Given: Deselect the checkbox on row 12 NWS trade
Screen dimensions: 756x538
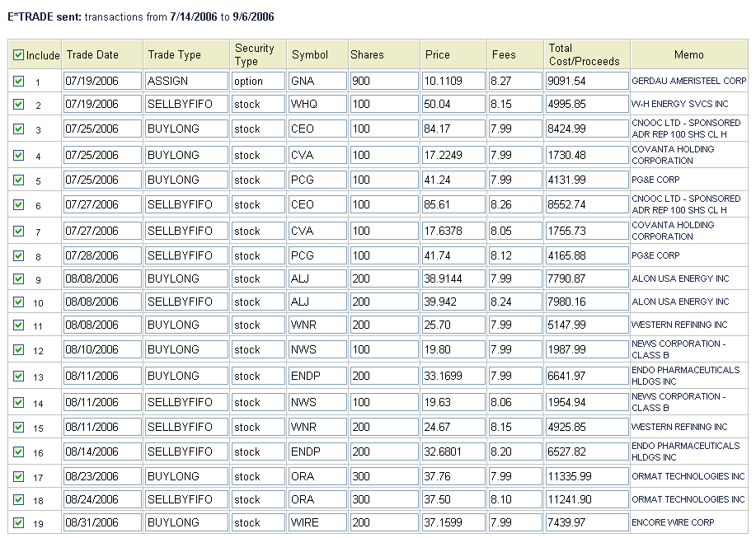Looking at the screenshot, I should pos(18,349).
